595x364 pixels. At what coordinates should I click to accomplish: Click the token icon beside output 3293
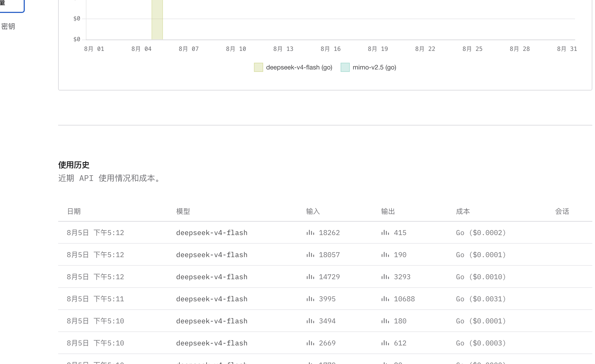click(x=385, y=277)
